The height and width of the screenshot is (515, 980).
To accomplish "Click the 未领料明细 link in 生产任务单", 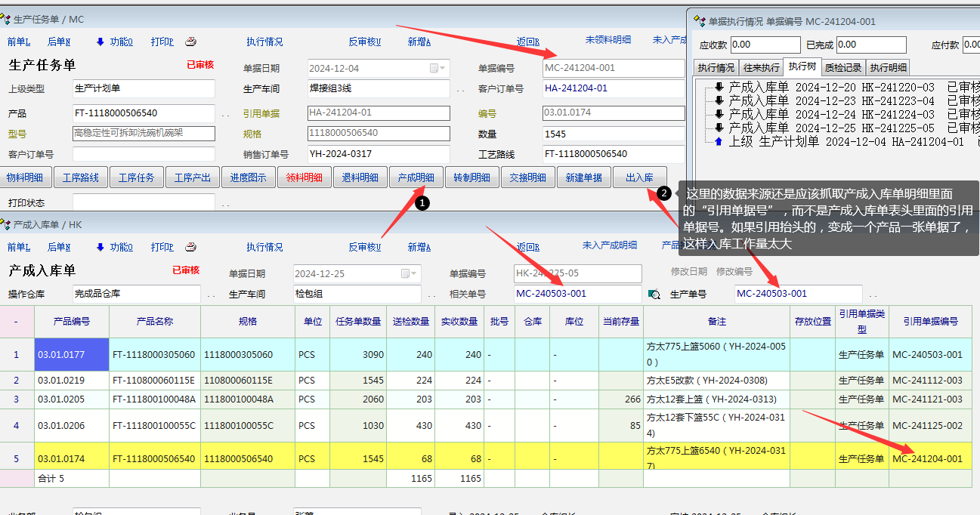I will click(x=607, y=40).
